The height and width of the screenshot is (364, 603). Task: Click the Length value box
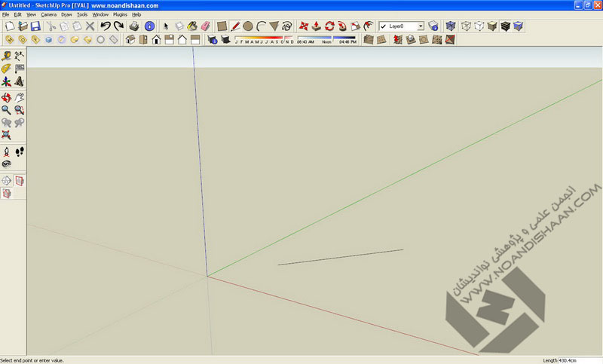(x=579, y=359)
